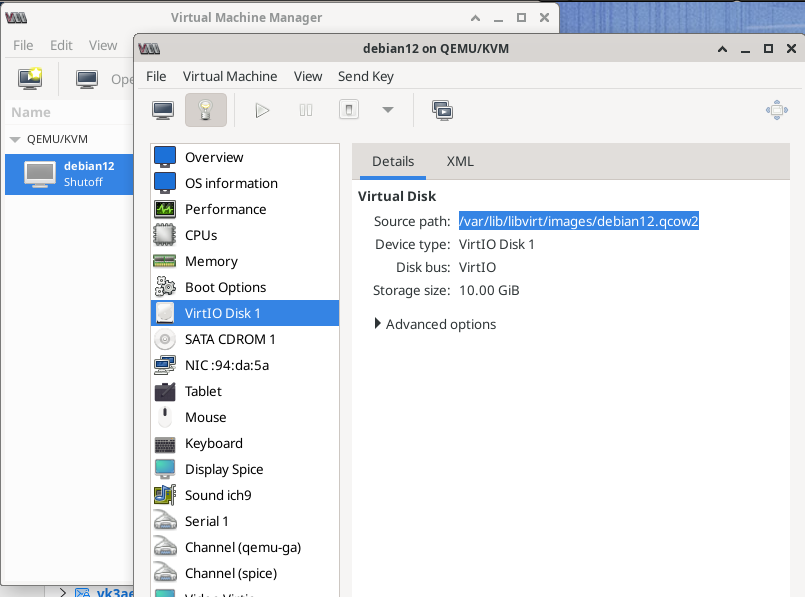The height and width of the screenshot is (597, 805).
Task: Select Display Spice entry
Action: pyautogui.click(x=245, y=469)
